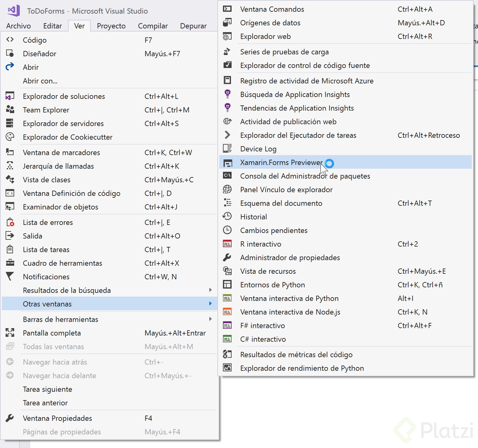This screenshot has height=448, width=478.
Task: Click the Jerarquía de llamadas icon
Action: [10, 166]
